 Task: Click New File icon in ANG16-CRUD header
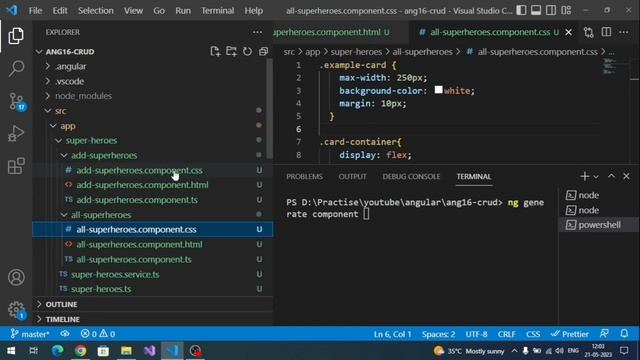point(215,51)
